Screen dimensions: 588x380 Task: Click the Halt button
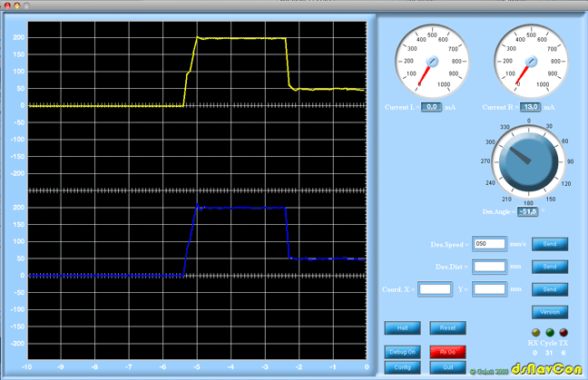tap(402, 328)
